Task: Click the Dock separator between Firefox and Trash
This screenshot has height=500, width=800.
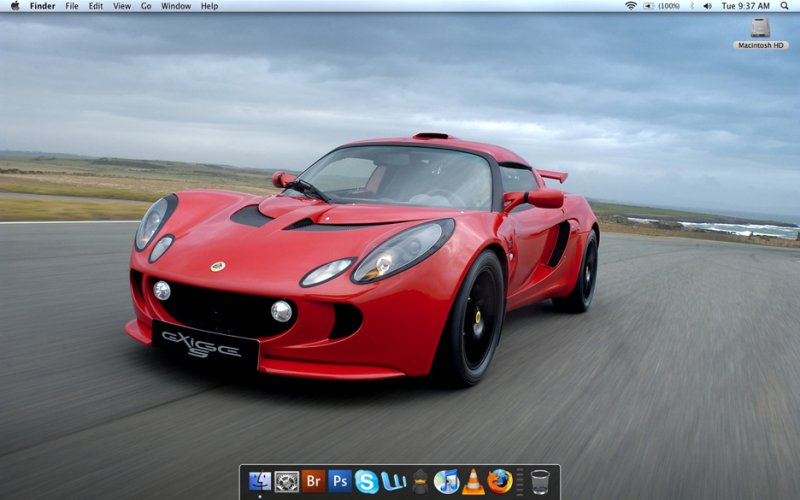Action: click(520, 482)
